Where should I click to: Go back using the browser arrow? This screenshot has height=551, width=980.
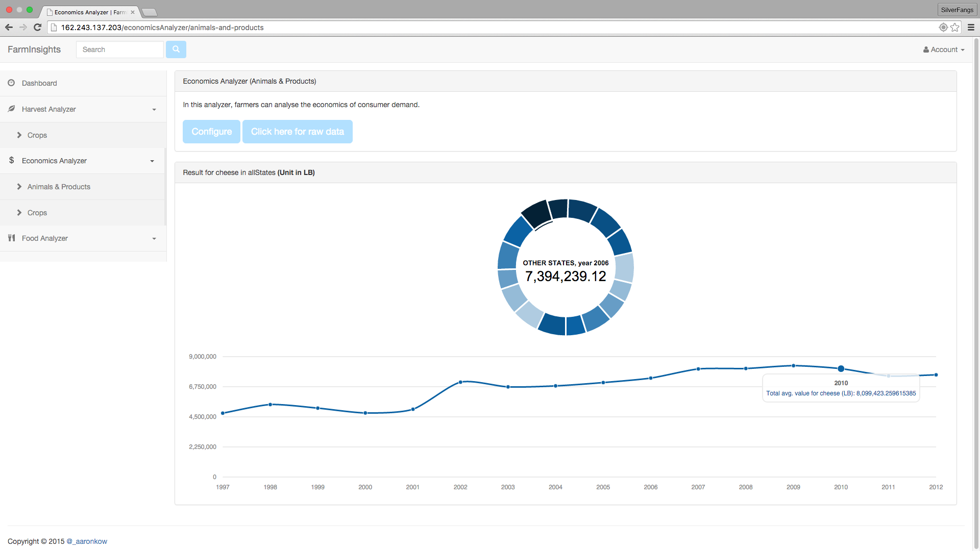(9, 28)
